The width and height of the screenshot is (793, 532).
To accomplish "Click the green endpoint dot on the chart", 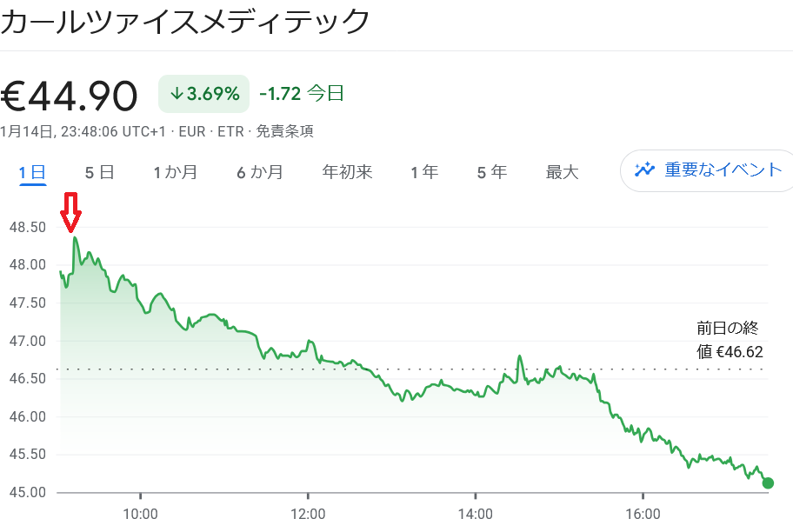I will pos(766,482).
